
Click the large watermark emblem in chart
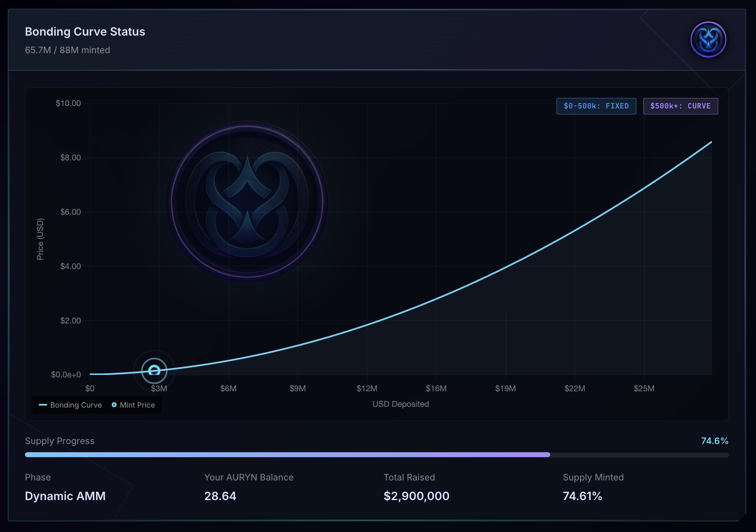247,202
